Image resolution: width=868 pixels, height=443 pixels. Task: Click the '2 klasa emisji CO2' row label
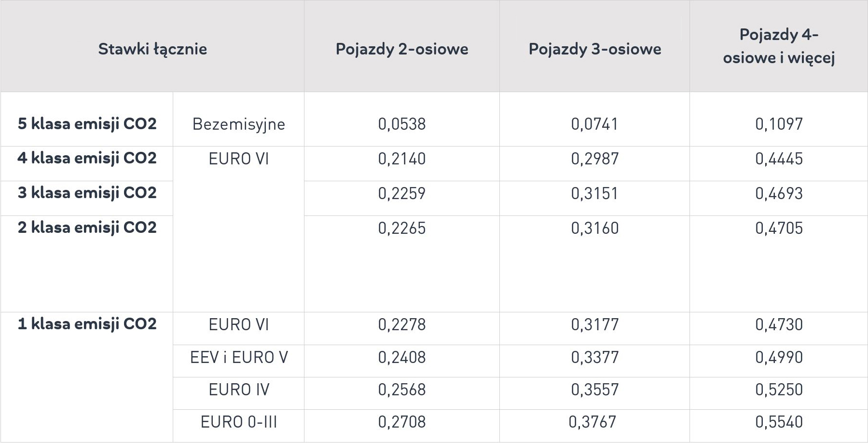(x=87, y=228)
